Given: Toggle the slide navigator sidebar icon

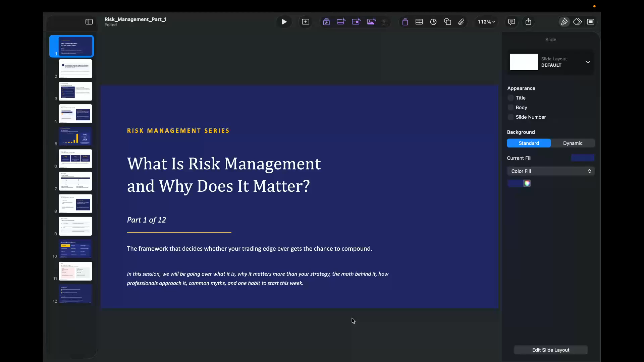Looking at the screenshot, I should (x=89, y=22).
